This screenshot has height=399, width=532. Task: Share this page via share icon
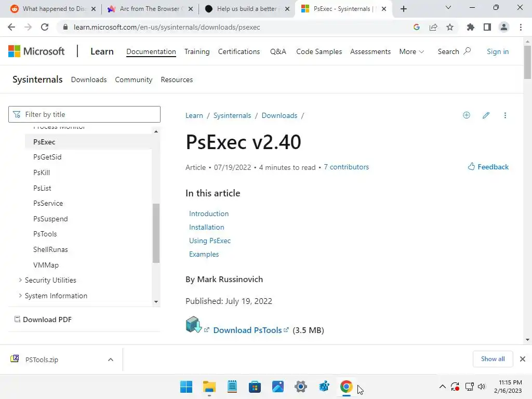[433, 27]
